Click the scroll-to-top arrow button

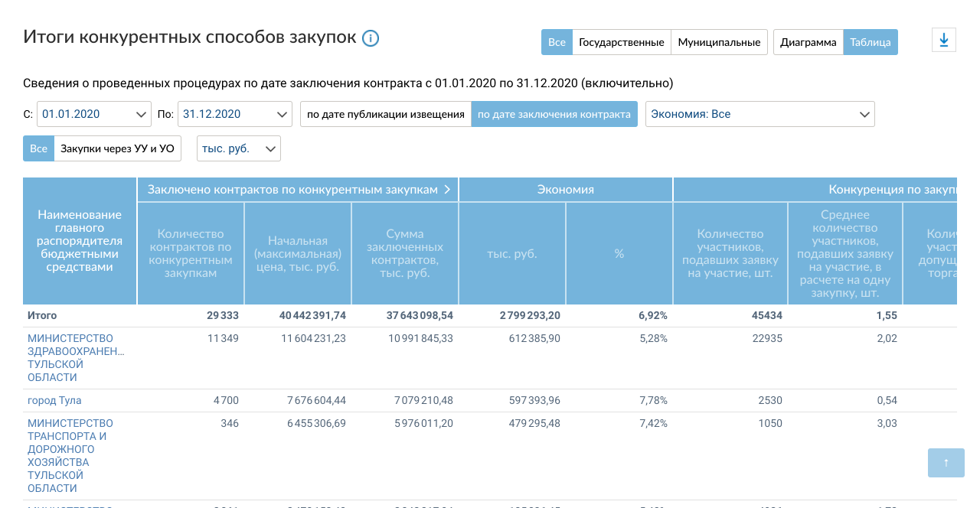[946, 463]
